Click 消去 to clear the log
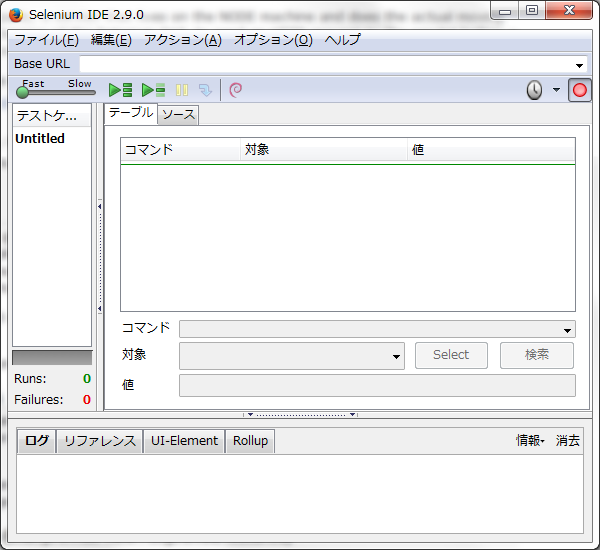 pos(567,441)
